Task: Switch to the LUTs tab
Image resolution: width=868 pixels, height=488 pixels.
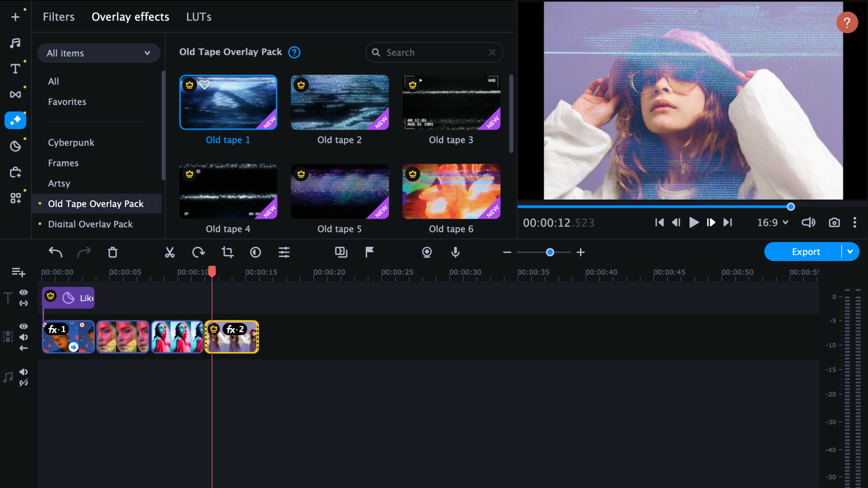Action: pos(199,17)
